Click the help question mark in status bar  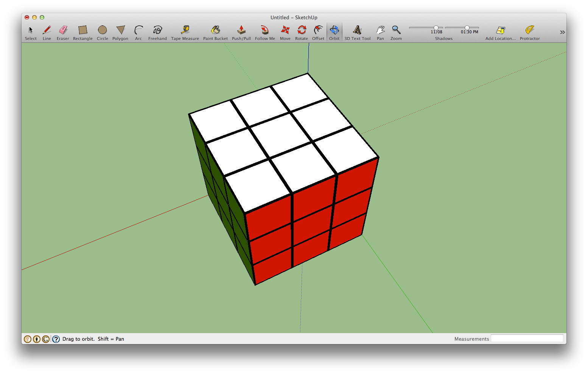[56, 339]
